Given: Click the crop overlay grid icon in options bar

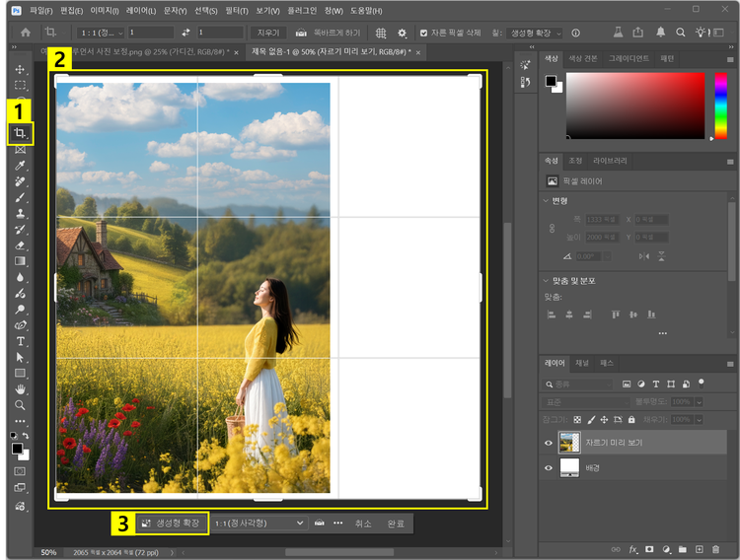Looking at the screenshot, I should pyautogui.click(x=381, y=33).
